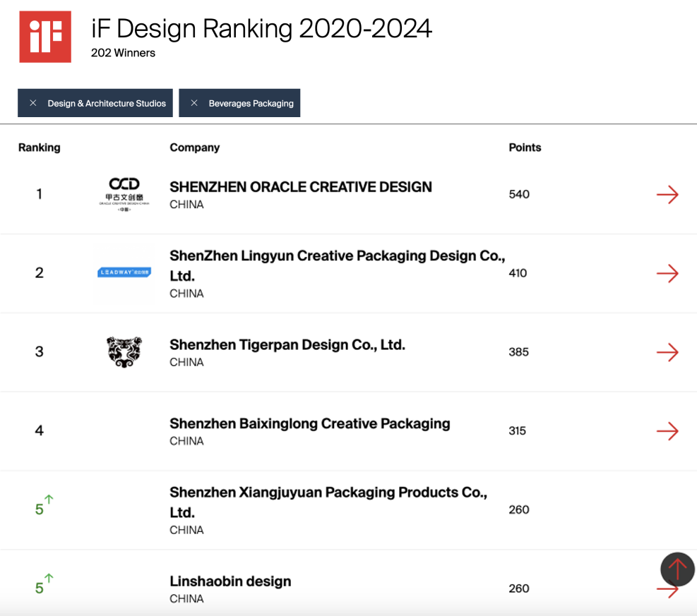Click CHINA under Linshaobin design
This screenshot has height=616, width=697.
(186, 598)
